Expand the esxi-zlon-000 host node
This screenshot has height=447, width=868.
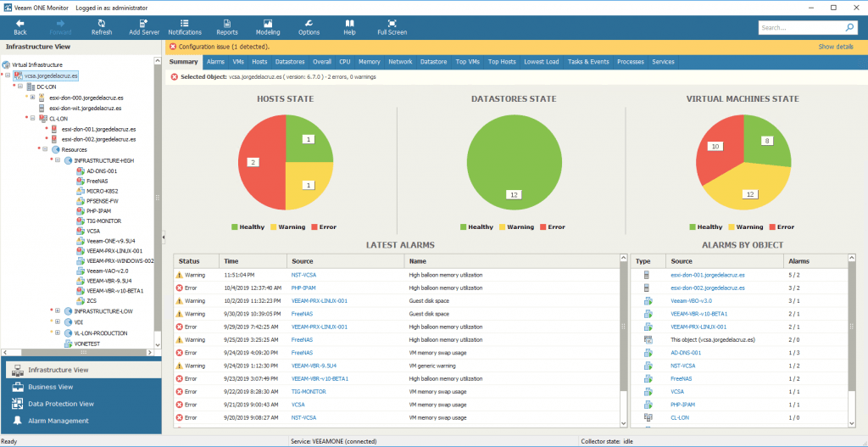[x=32, y=98]
